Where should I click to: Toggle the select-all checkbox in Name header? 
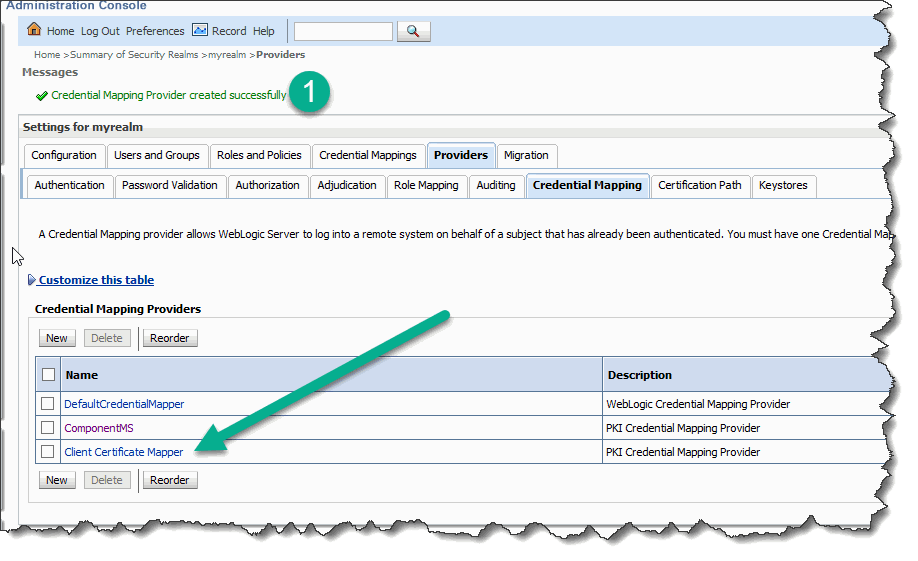point(49,375)
